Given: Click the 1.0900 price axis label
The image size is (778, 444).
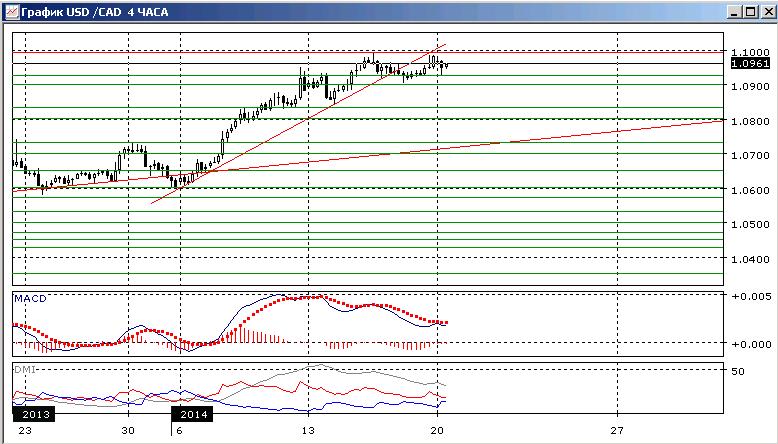Looking at the screenshot, I should tap(750, 86).
